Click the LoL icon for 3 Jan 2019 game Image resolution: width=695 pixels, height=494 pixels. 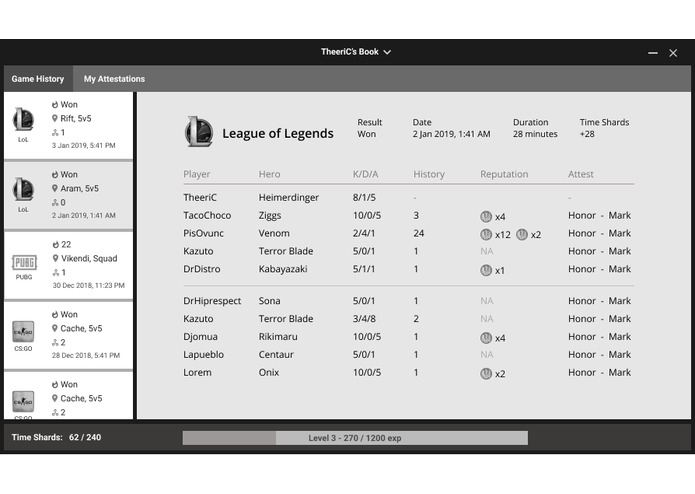(23, 119)
